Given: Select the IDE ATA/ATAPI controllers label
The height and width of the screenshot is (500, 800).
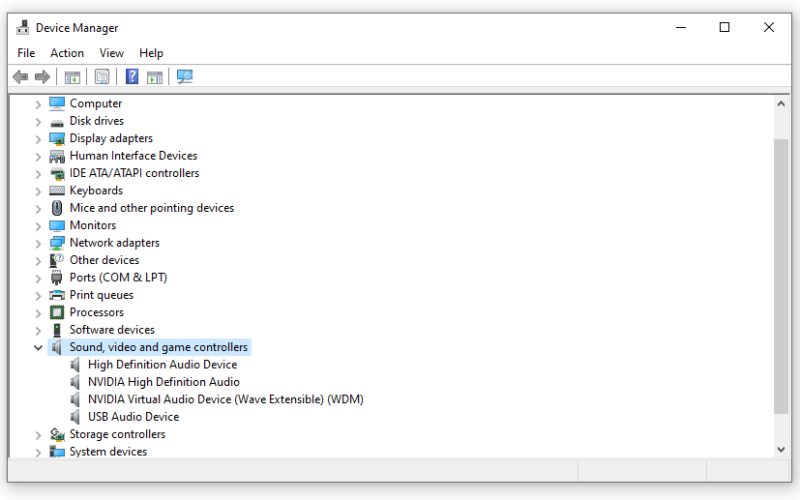Looking at the screenshot, I should click(134, 173).
